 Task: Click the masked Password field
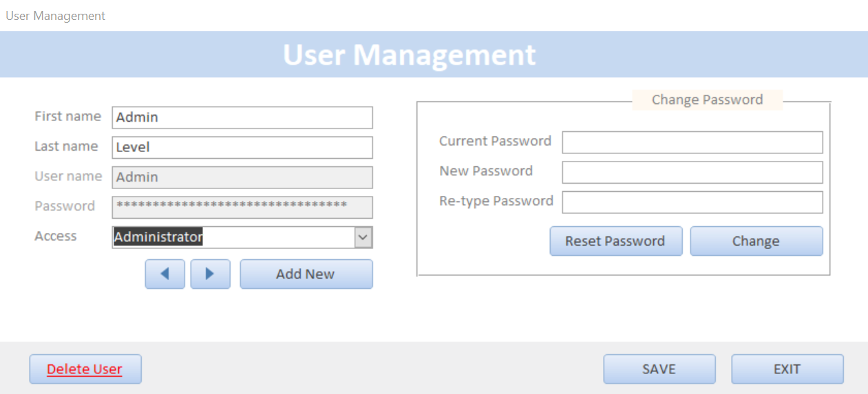click(x=242, y=207)
